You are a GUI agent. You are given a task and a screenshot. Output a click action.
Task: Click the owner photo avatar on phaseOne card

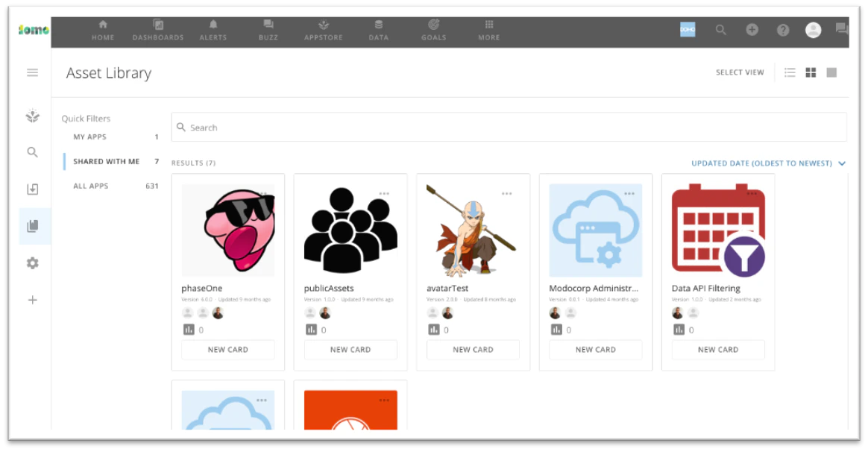click(x=218, y=313)
